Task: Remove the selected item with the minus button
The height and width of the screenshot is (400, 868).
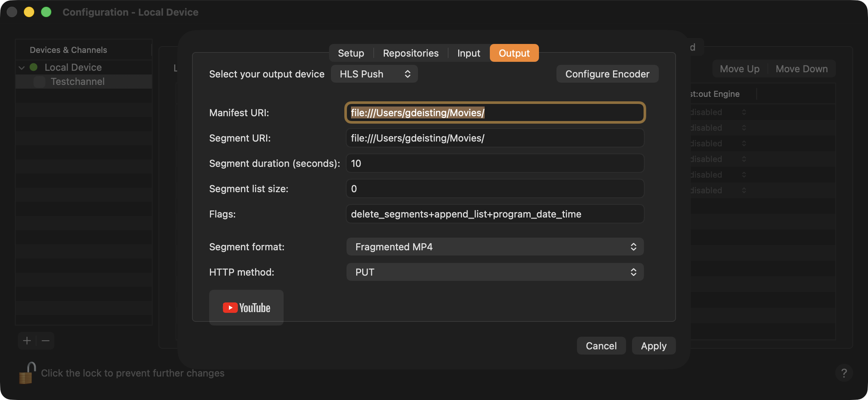Action: [x=45, y=341]
